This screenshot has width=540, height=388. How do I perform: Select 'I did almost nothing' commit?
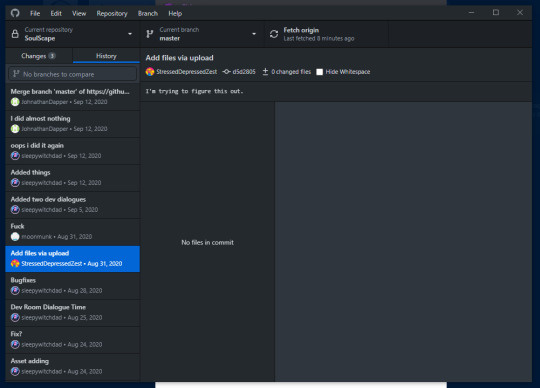pyautogui.click(x=73, y=124)
